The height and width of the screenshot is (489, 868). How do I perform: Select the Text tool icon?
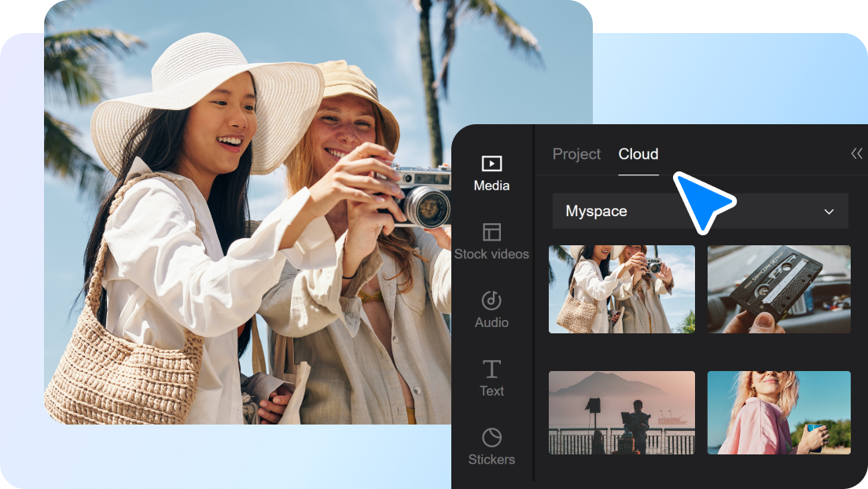pyautogui.click(x=491, y=370)
